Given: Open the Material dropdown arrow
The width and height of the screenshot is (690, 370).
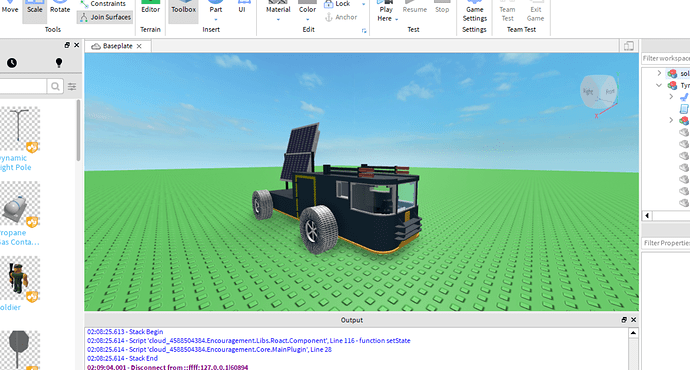Looking at the screenshot, I should [x=278, y=20].
